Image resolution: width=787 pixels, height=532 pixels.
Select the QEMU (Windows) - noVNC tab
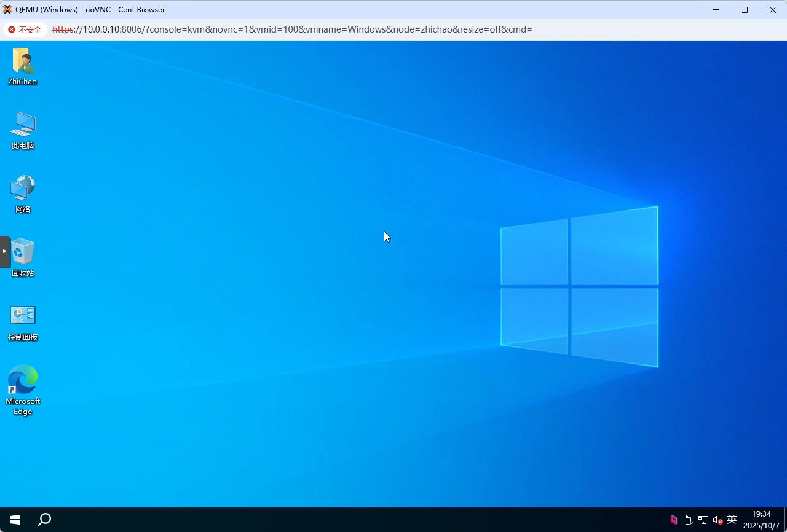(86, 9)
